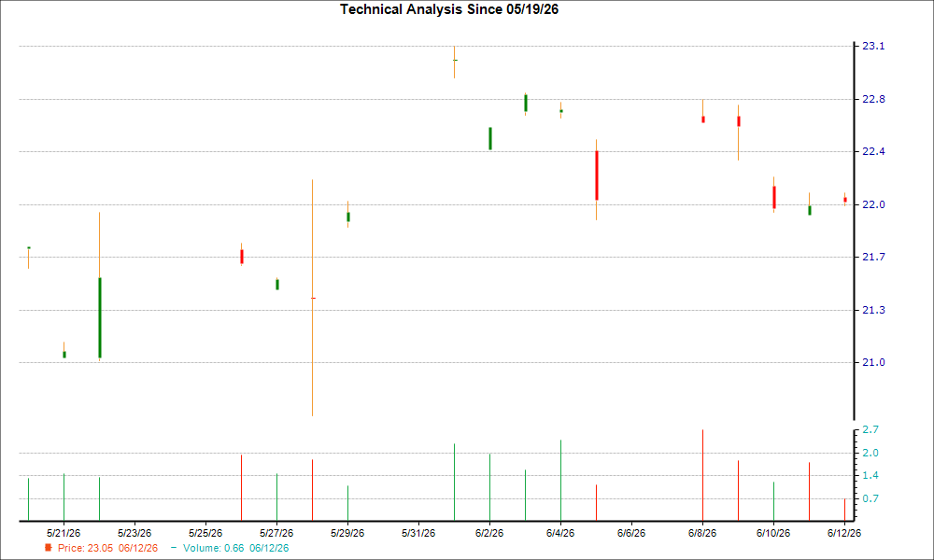Select the green candlestick at 6/2/26

(490, 138)
